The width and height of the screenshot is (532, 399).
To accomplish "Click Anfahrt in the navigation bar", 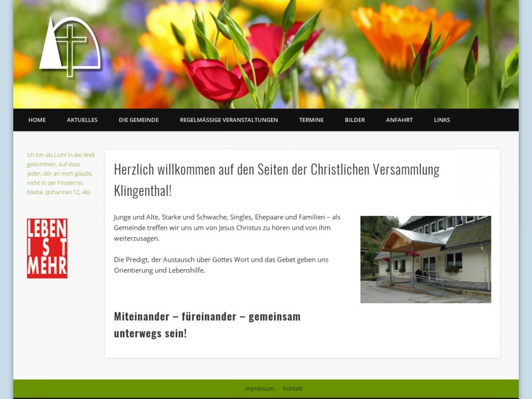I will tap(399, 120).
